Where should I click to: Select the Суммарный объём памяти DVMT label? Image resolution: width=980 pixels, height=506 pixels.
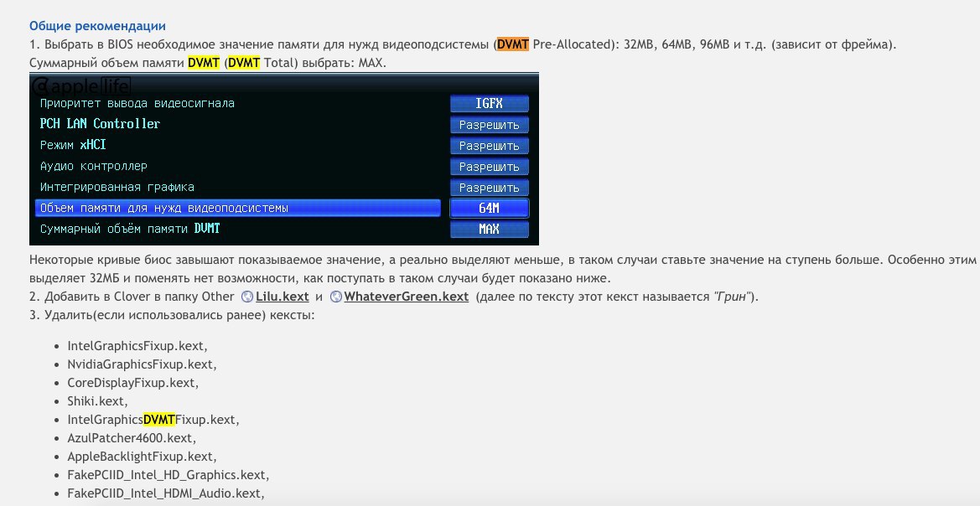pos(130,229)
